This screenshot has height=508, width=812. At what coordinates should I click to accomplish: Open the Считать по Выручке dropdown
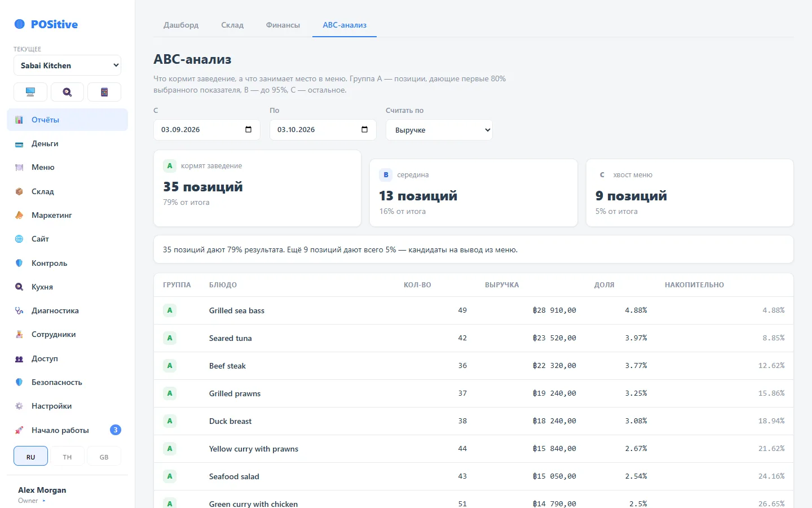pos(439,130)
